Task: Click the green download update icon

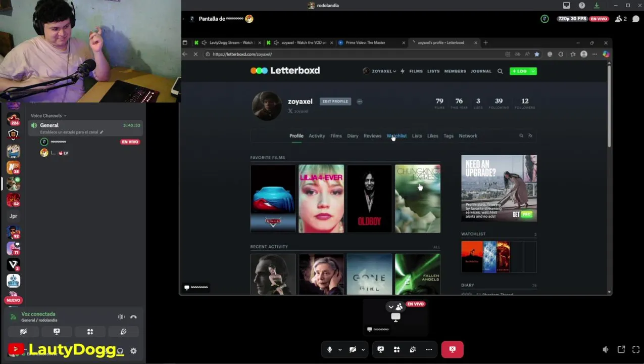Action: point(597,6)
